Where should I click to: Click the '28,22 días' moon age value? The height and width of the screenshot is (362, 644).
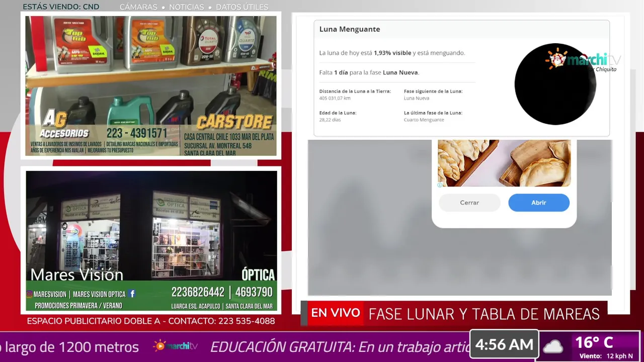point(330,120)
